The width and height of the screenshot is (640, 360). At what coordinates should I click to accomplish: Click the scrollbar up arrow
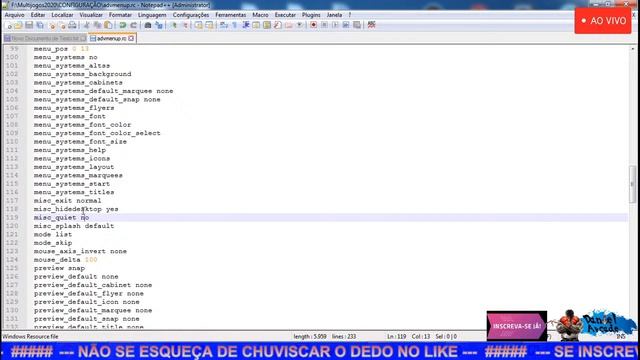point(632,49)
